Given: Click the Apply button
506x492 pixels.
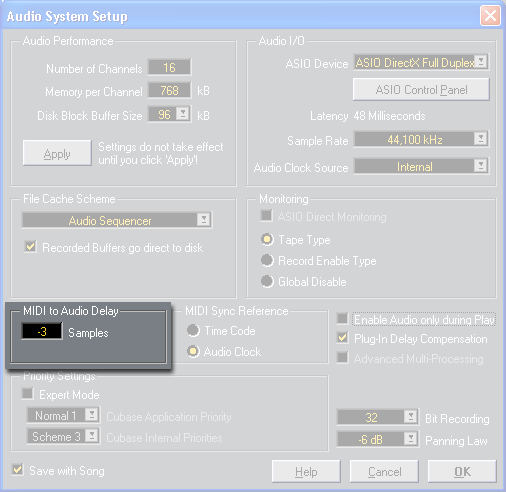Looking at the screenshot, I should coord(57,153).
